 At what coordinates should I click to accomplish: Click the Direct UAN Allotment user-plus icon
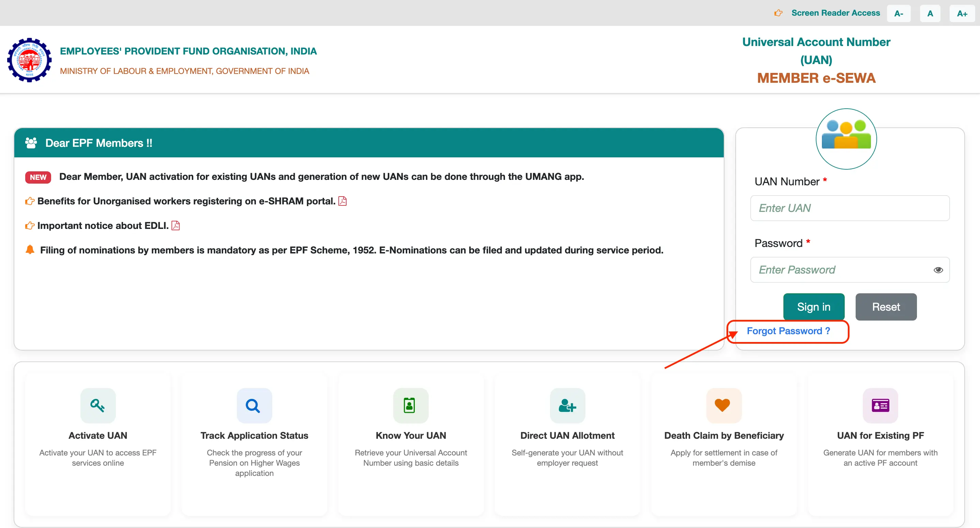(x=567, y=405)
